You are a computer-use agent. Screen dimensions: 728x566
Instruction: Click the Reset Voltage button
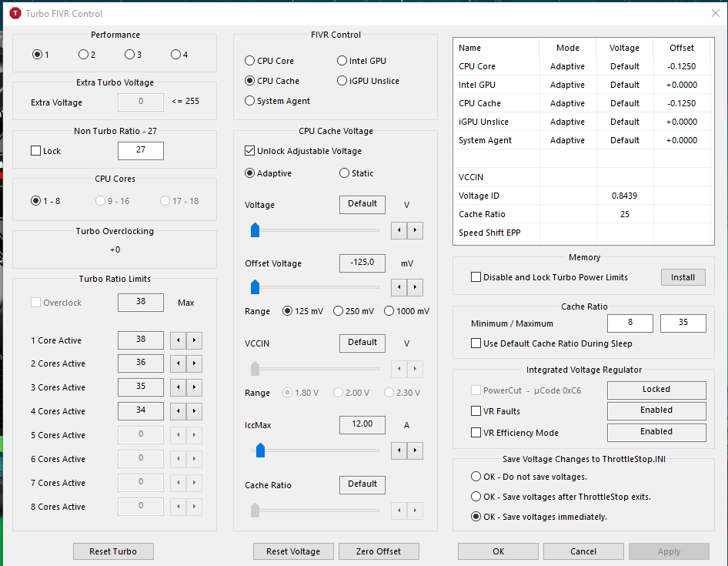point(293,551)
